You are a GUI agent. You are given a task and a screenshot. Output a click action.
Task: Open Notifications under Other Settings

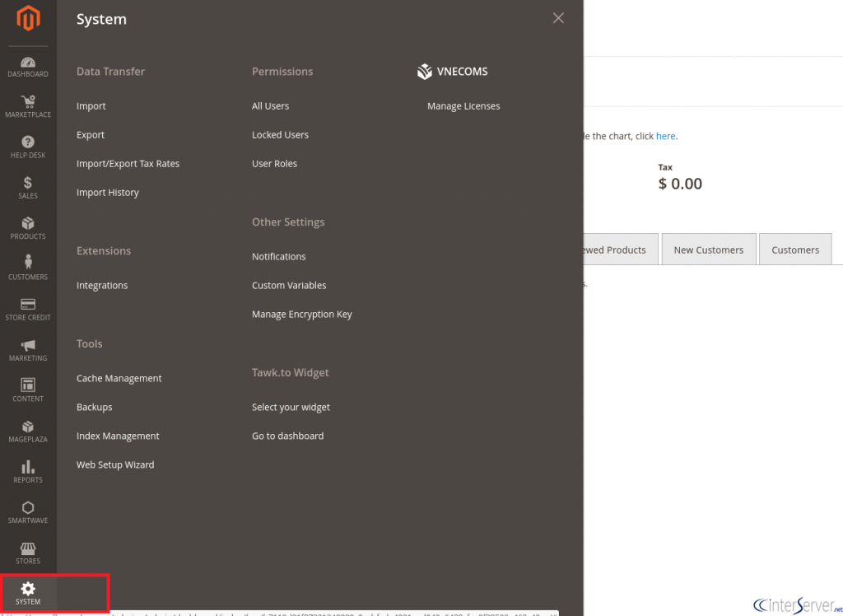(278, 257)
